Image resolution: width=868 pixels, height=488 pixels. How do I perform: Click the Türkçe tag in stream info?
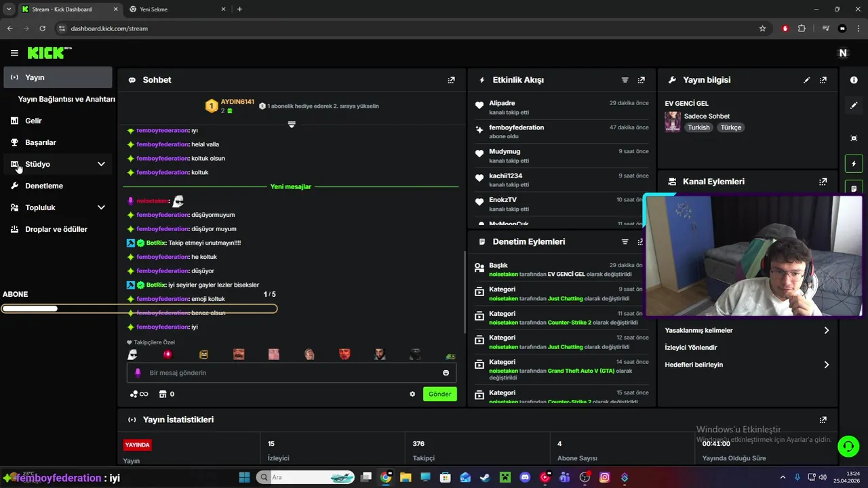[731, 127]
